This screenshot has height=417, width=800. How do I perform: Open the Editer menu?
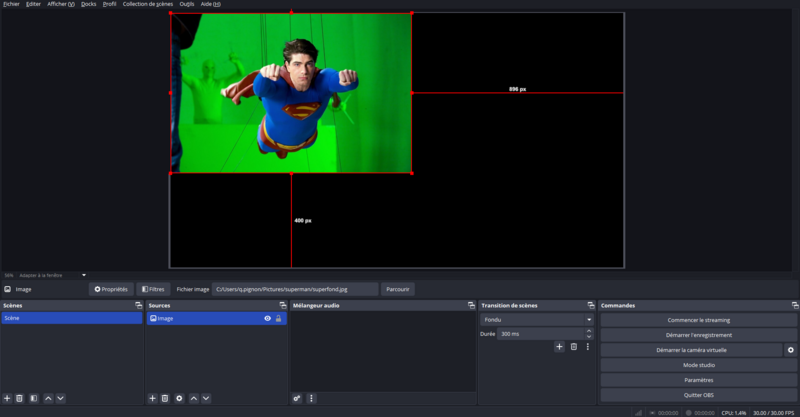pos(33,4)
